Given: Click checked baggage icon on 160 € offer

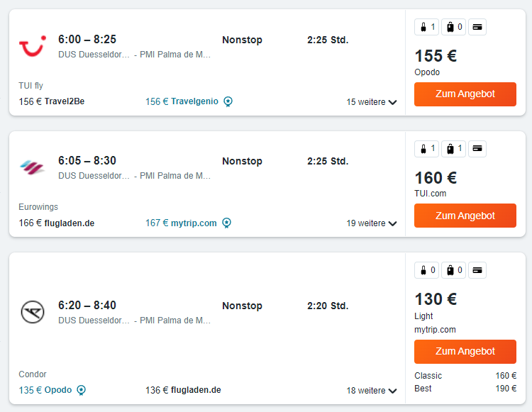Looking at the screenshot, I should click(x=454, y=148).
